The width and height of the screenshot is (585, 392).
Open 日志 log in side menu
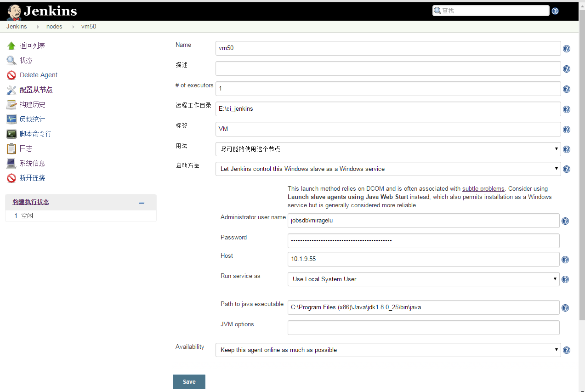coord(26,149)
